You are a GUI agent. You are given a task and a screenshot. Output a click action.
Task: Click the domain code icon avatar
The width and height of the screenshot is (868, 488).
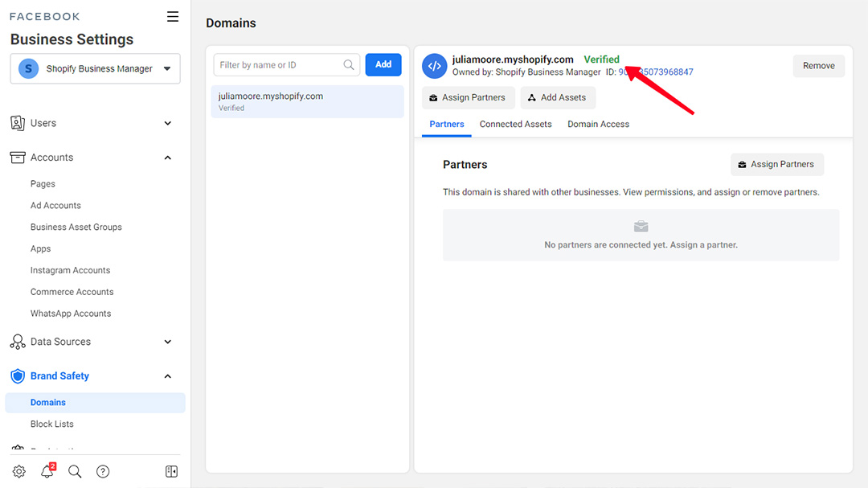pyautogui.click(x=435, y=66)
